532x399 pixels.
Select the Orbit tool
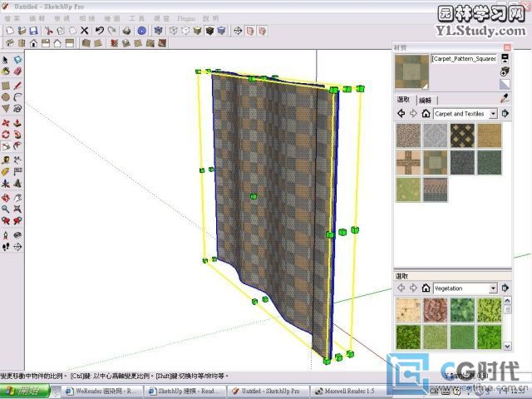pos(6,198)
